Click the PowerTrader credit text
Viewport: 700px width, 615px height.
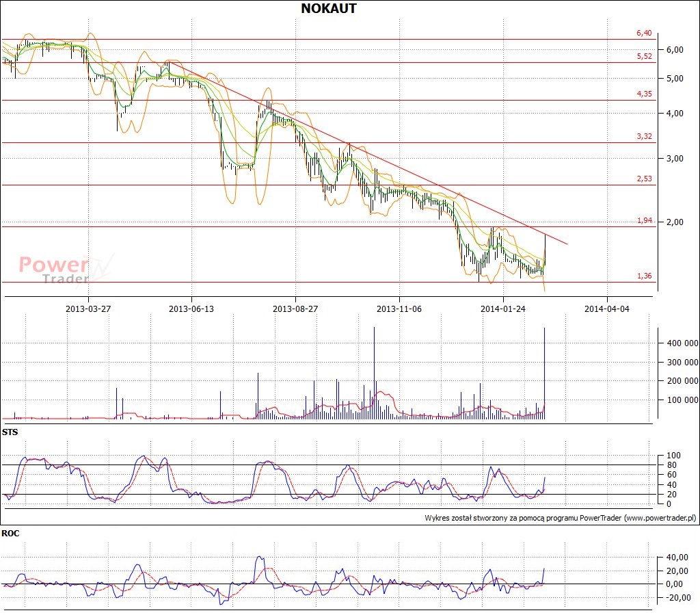click(561, 518)
